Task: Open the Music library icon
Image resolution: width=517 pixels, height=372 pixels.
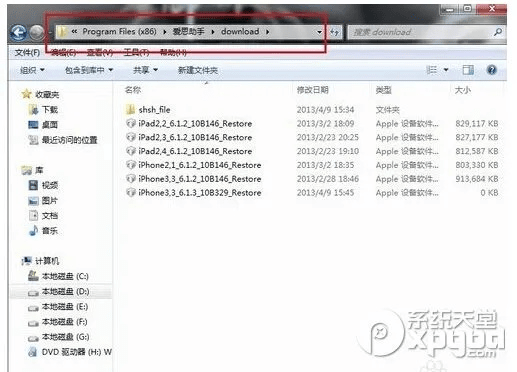Action: point(33,231)
